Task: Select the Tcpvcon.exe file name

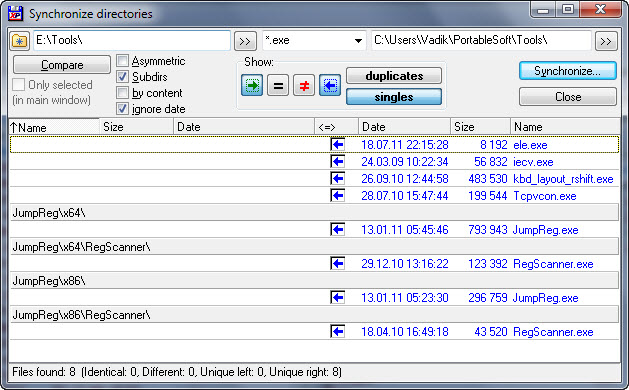Action: (545, 196)
